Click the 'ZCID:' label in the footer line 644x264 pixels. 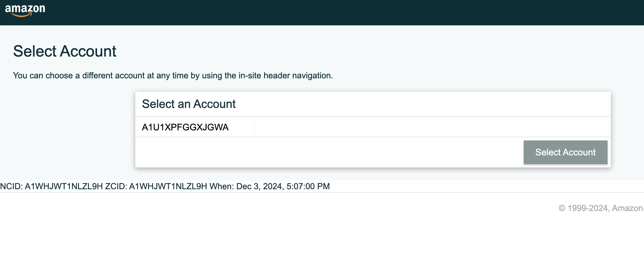click(116, 186)
